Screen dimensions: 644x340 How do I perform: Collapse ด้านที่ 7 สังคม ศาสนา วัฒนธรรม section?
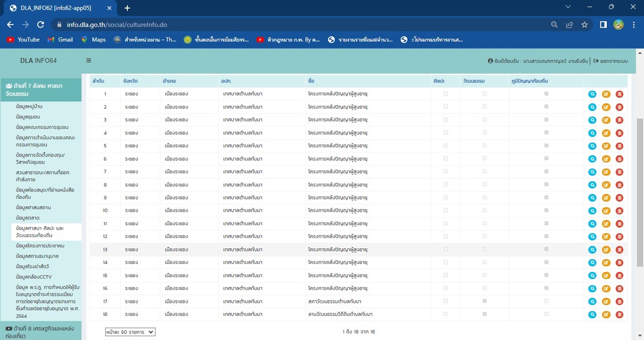click(40, 90)
